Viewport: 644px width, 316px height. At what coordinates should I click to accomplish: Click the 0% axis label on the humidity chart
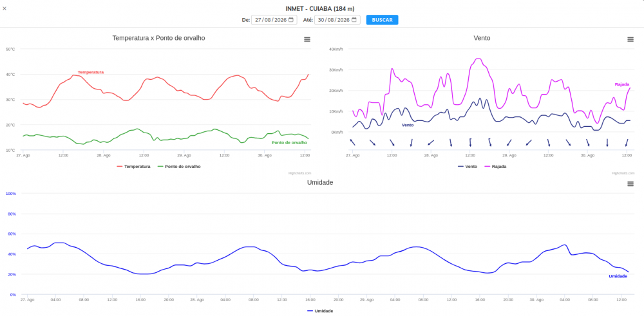(x=13, y=295)
